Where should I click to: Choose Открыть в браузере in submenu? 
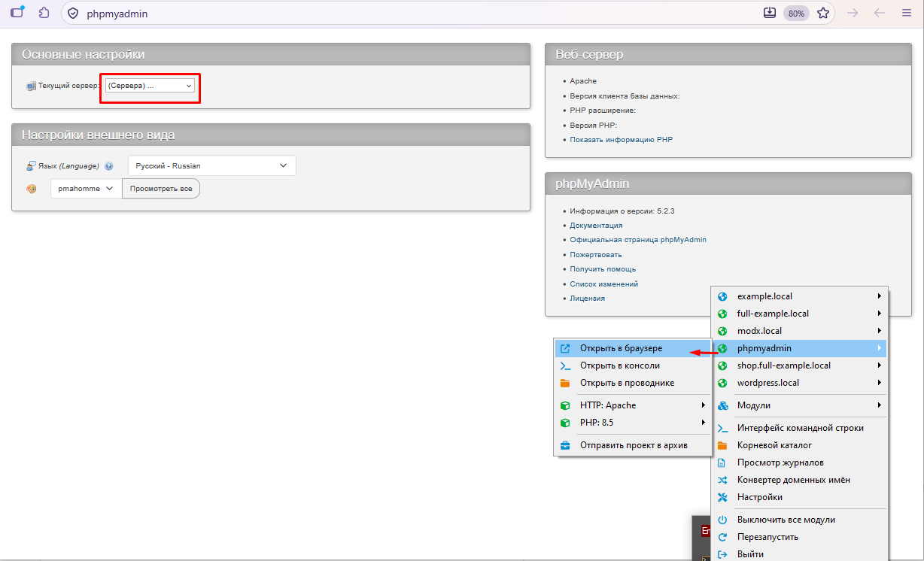[x=632, y=348]
